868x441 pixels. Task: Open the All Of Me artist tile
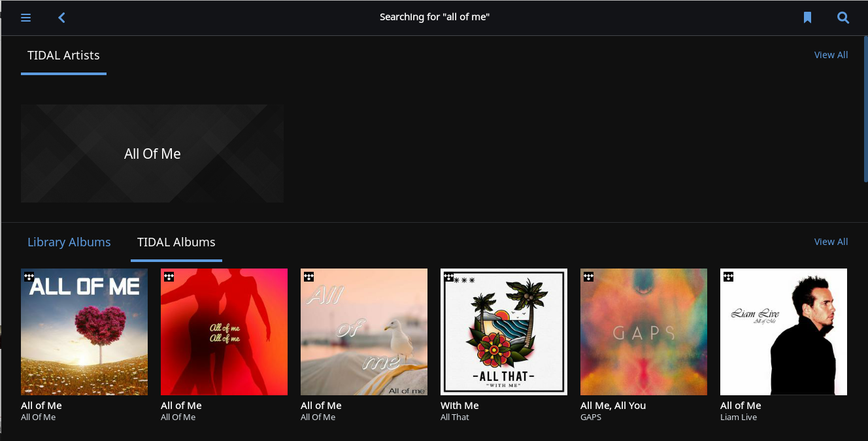coord(152,154)
